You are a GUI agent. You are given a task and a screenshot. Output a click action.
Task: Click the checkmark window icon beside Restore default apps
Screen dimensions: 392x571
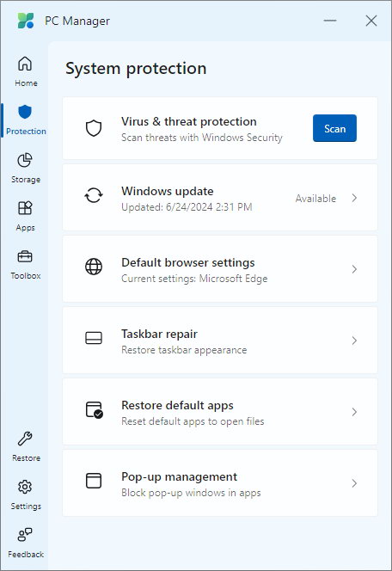click(x=94, y=409)
